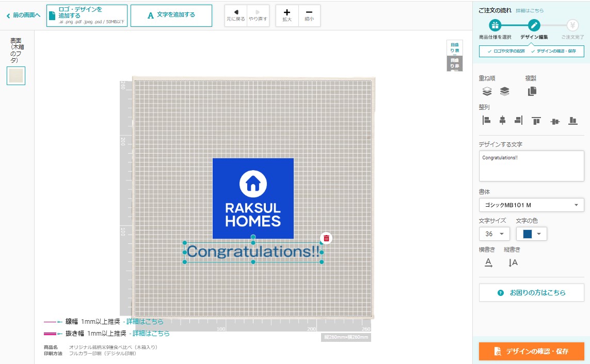Image resolution: width=590 pixels, height=364 pixels.
Task: Select the デザインの確認・保存 sub-step in flow box
Action: point(553,51)
